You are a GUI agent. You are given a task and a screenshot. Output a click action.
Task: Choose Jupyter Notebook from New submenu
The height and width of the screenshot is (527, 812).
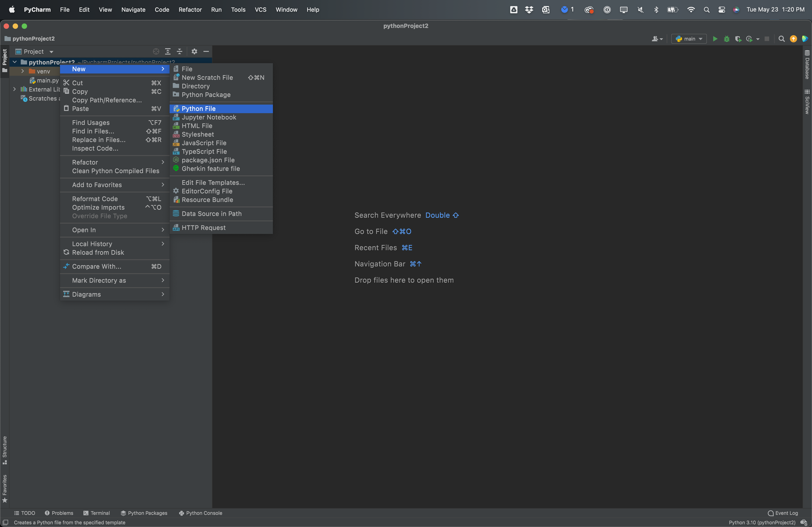click(221, 117)
